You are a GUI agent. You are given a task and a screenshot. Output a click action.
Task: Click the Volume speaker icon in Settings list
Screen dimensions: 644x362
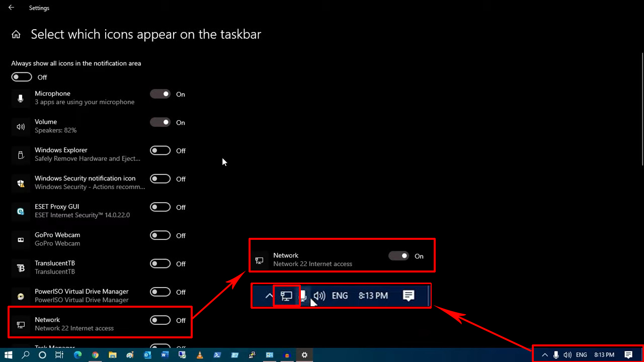20,127
